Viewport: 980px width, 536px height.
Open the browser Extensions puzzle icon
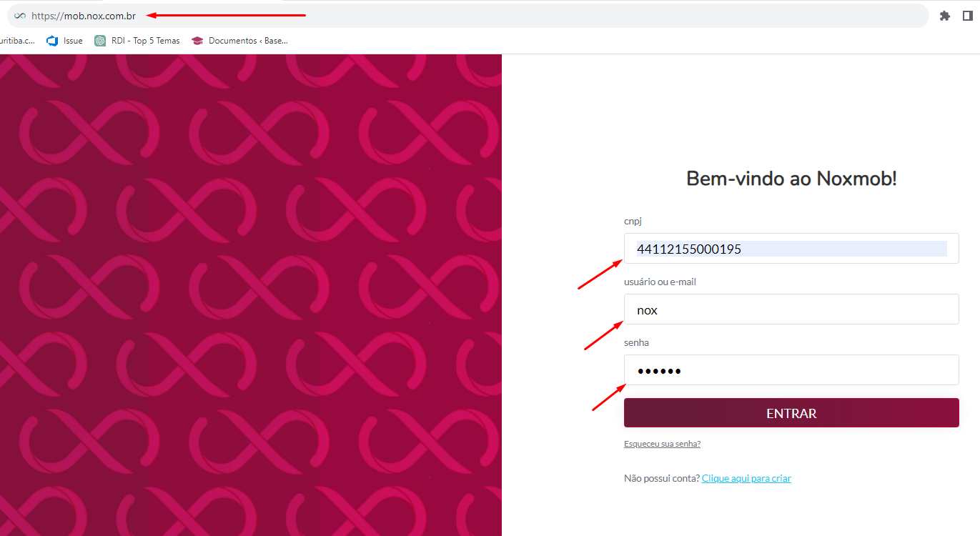pyautogui.click(x=945, y=16)
